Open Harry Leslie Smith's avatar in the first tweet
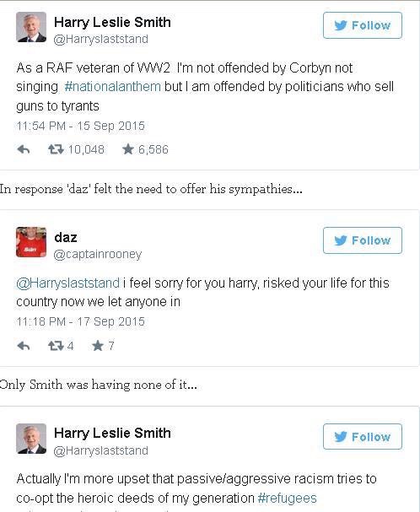The width and height of the screenshot is (420, 512). pyautogui.click(x=31, y=27)
